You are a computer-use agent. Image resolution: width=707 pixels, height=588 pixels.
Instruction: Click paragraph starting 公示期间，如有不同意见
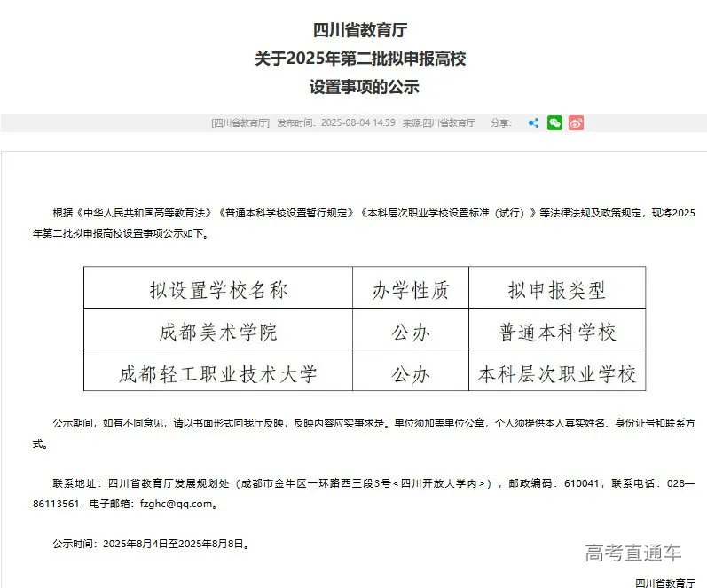coord(364,433)
